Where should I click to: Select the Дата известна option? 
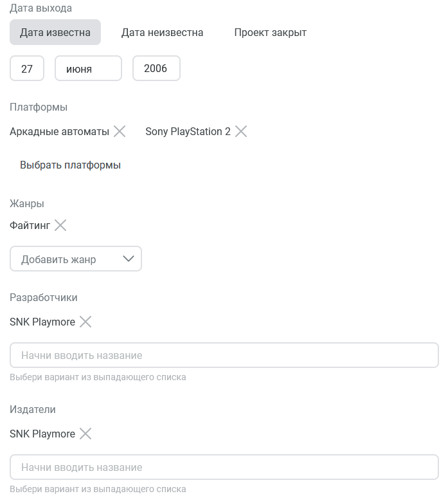coord(55,32)
